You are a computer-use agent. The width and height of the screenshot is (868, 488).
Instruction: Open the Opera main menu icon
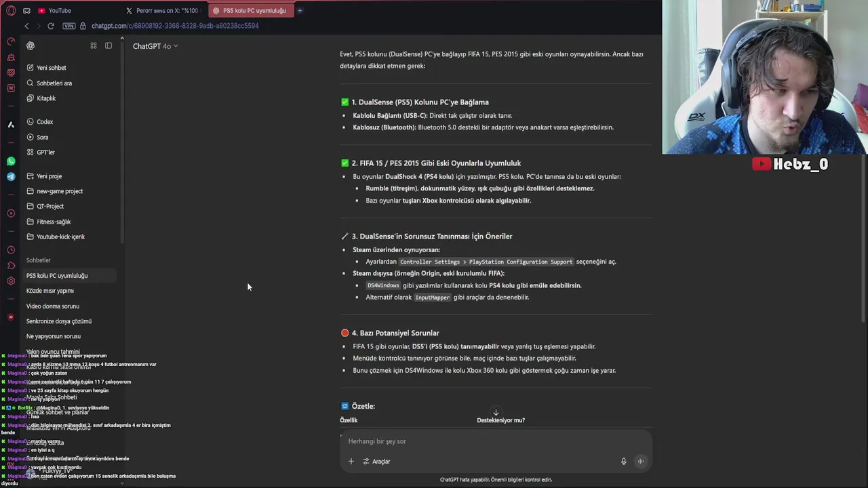point(11,10)
